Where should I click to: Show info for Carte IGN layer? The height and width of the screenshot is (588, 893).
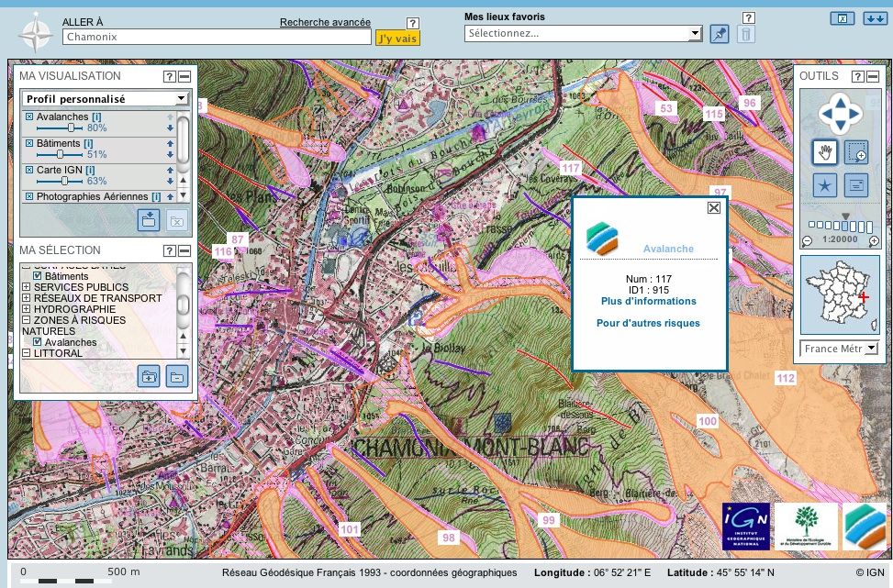pos(91,170)
